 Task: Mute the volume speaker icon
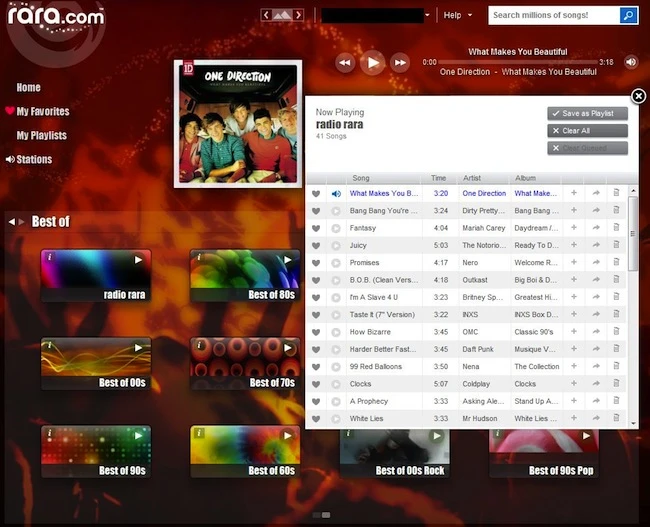tap(631, 62)
